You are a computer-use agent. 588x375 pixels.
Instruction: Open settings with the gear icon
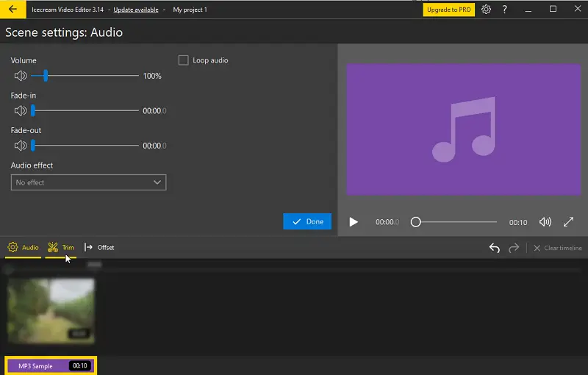[x=486, y=10]
